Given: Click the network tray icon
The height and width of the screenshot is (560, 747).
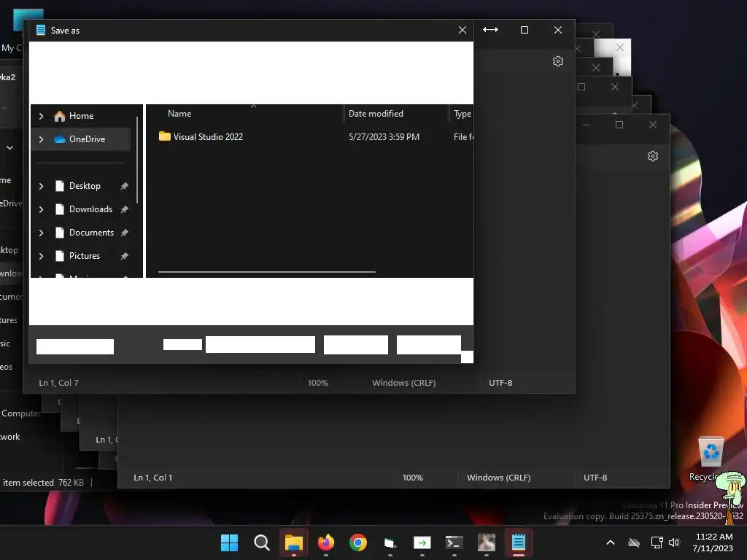Looking at the screenshot, I should pos(657,542).
